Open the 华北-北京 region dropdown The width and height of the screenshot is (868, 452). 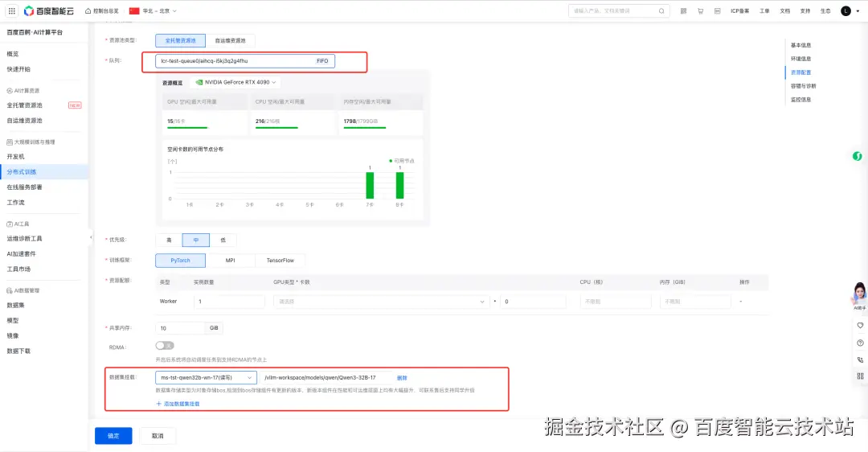pos(154,10)
